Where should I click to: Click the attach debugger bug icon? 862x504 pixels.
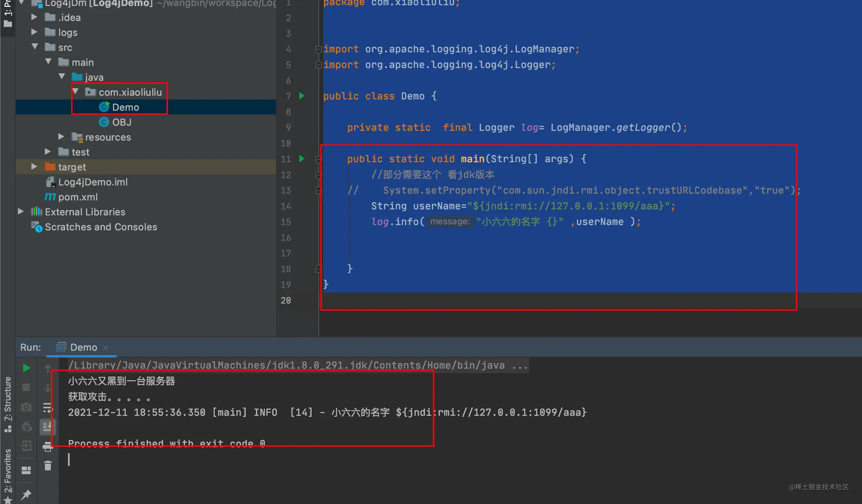(x=26, y=426)
